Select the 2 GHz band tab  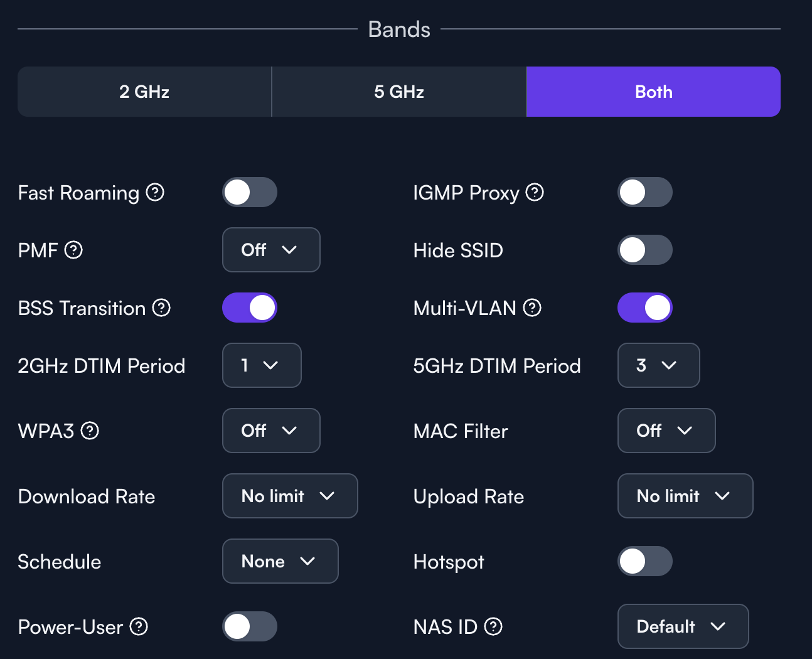(x=144, y=92)
